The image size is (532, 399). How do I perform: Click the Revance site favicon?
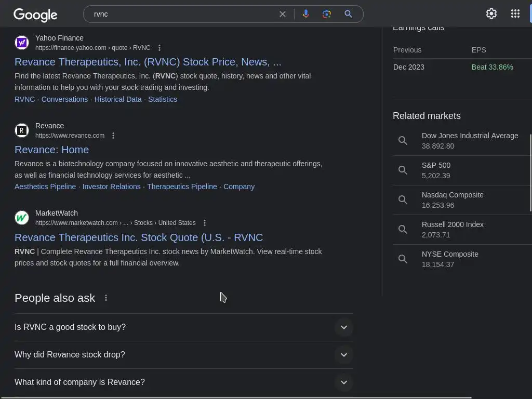[x=22, y=130]
